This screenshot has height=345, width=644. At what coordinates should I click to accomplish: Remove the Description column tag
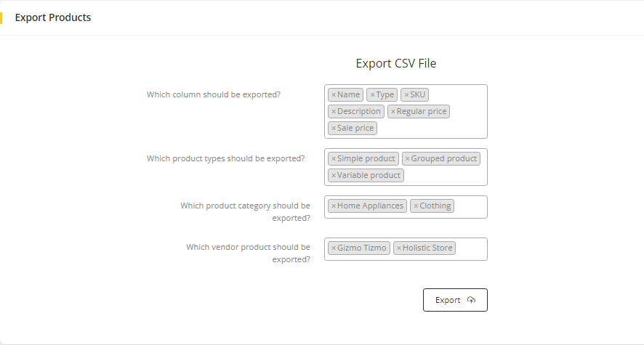pos(334,112)
